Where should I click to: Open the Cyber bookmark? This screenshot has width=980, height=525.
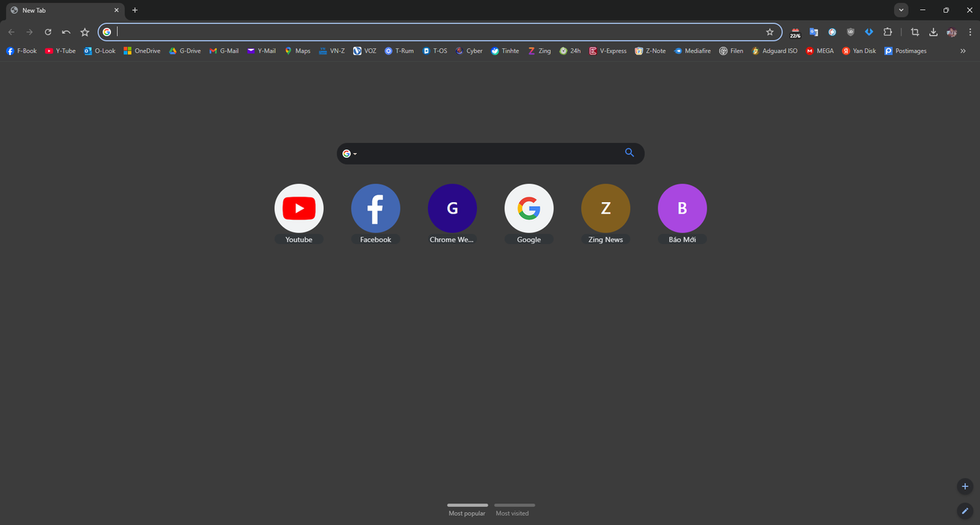(469, 51)
